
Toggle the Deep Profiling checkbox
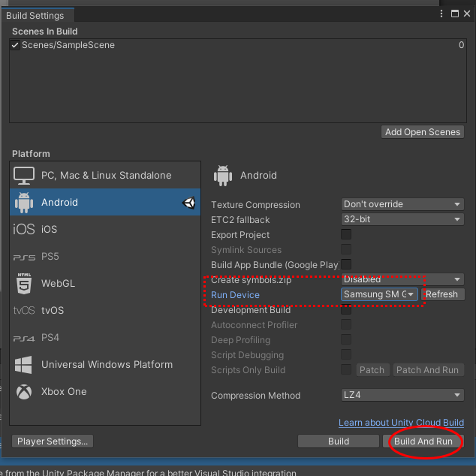pos(346,339)
